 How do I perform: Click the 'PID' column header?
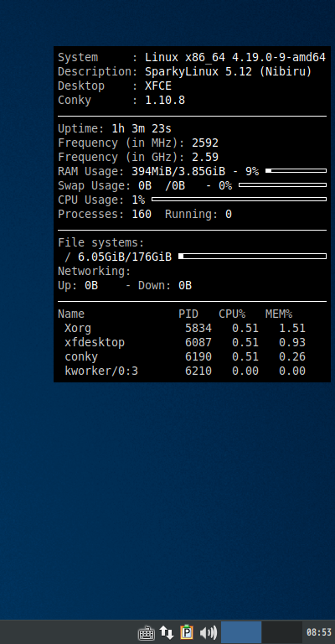188,314
